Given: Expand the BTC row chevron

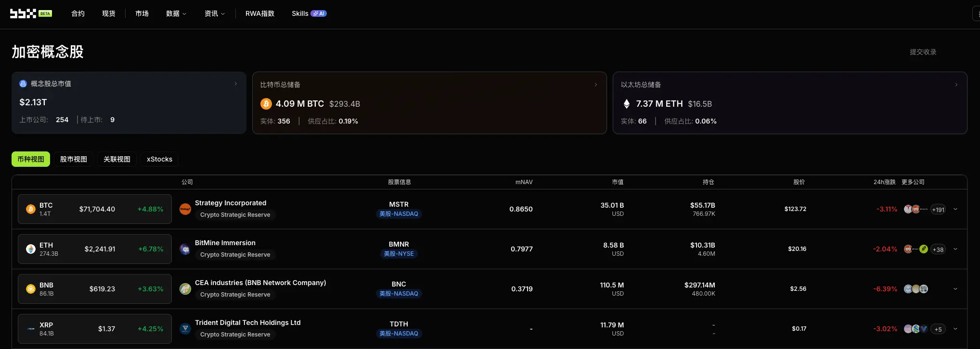Looking at the screenshot, I should 955,209.
